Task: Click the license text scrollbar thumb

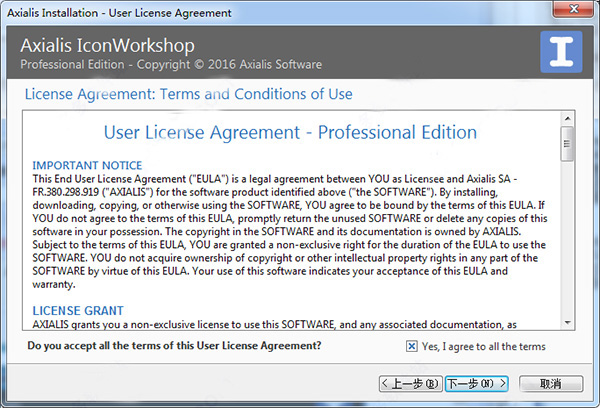Action: [567, 144]
